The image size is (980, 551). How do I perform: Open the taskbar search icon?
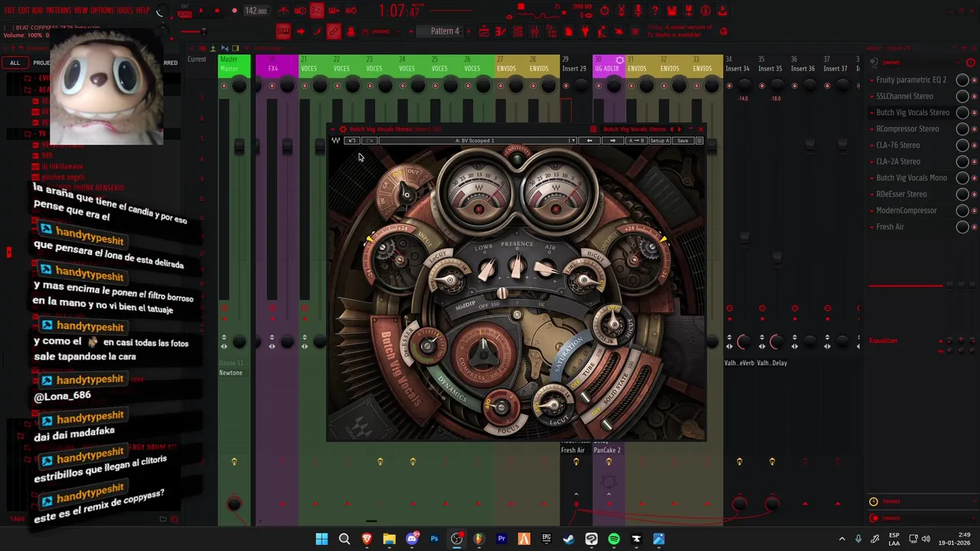coord(345,539)
